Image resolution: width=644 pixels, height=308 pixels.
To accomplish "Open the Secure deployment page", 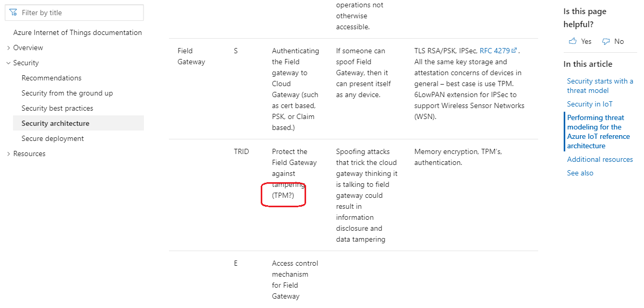I will (x=53, y=138).
